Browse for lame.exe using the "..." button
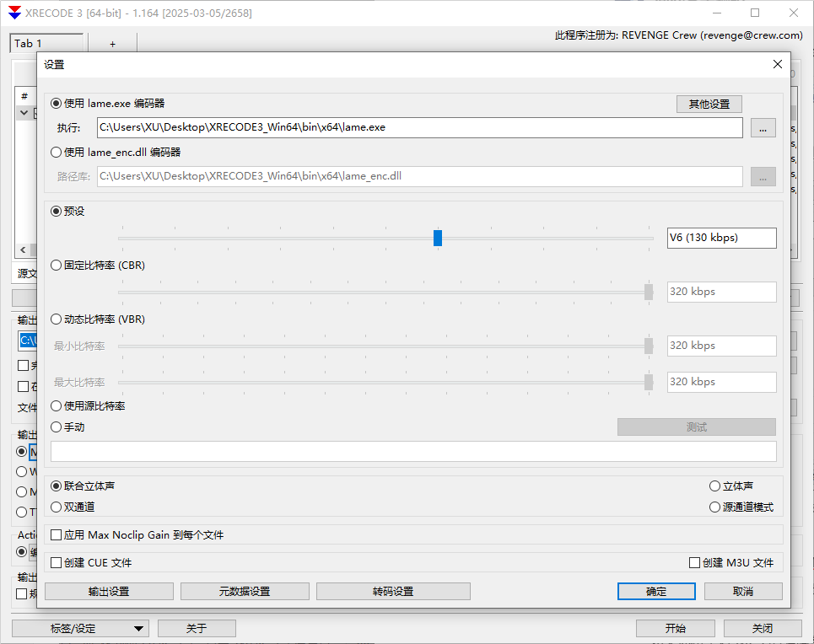The height and width of the screenshot is (644, 814). tap(763, 127)
